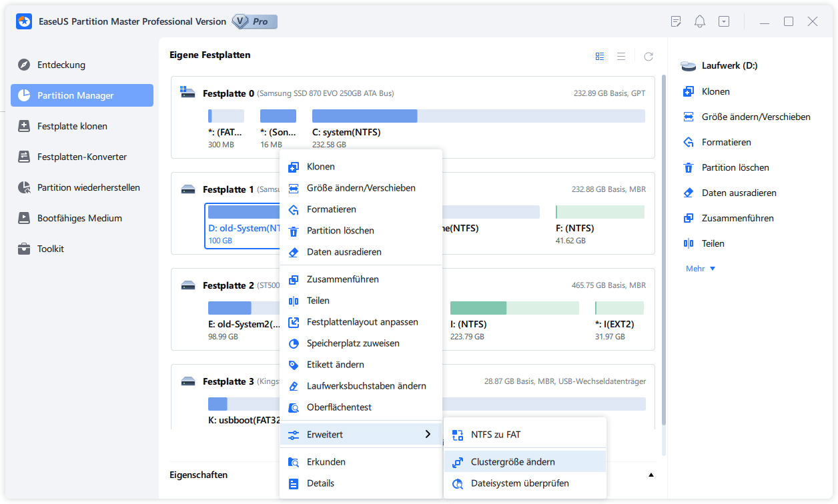This screenshot has height=504, width=838.
Task: Click the disk list vertical scrollbar
Action: tap(663, 250)
